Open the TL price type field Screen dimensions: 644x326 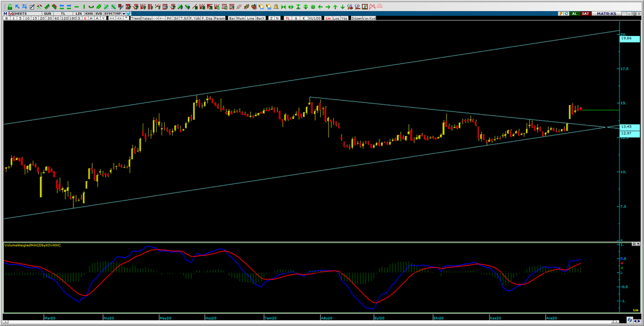63,13
